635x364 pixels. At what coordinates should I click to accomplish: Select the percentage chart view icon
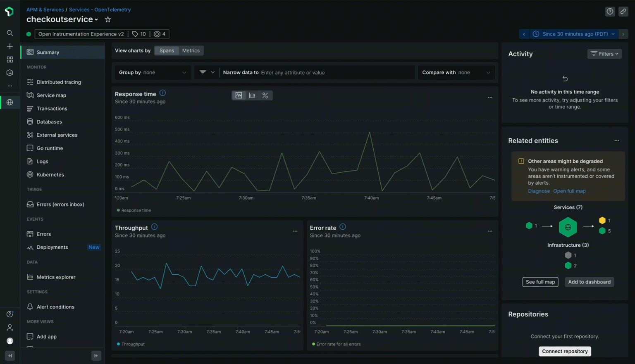(x=265, y=95)
